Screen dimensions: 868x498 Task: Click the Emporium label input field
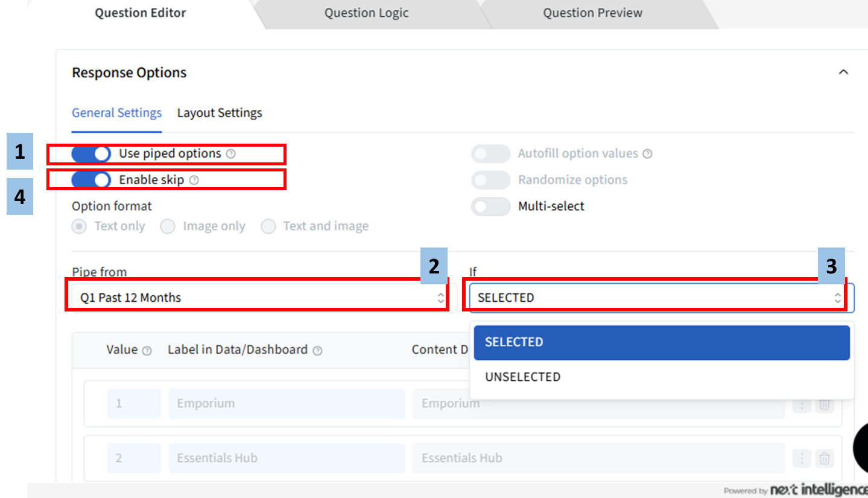(x=287, y=404)
